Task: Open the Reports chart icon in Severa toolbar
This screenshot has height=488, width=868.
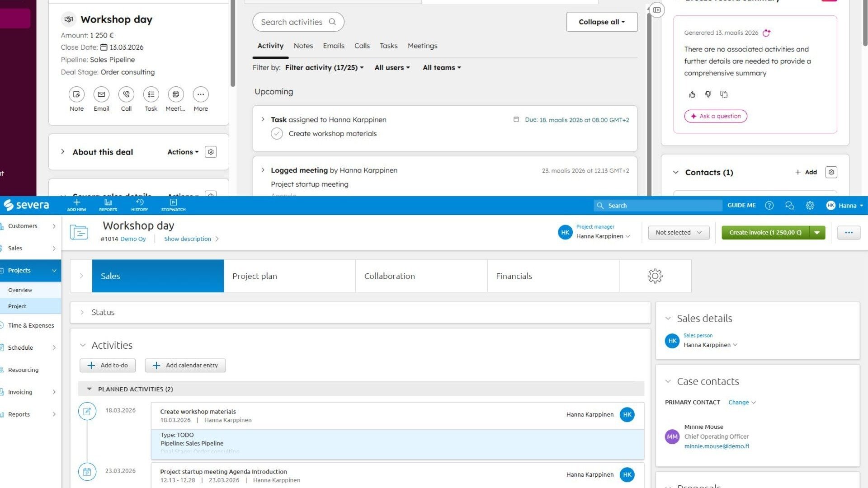Action: 108,203
